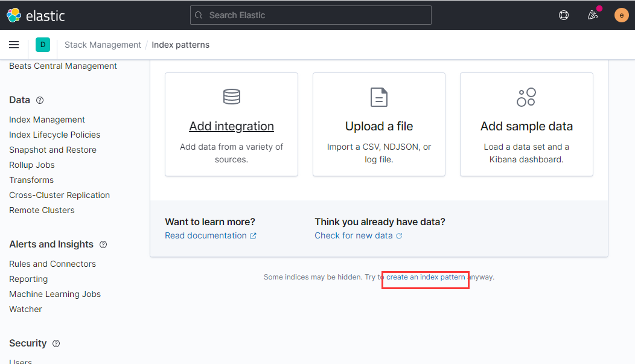Open the help lifebuoy icon menu

pos(564,15)
